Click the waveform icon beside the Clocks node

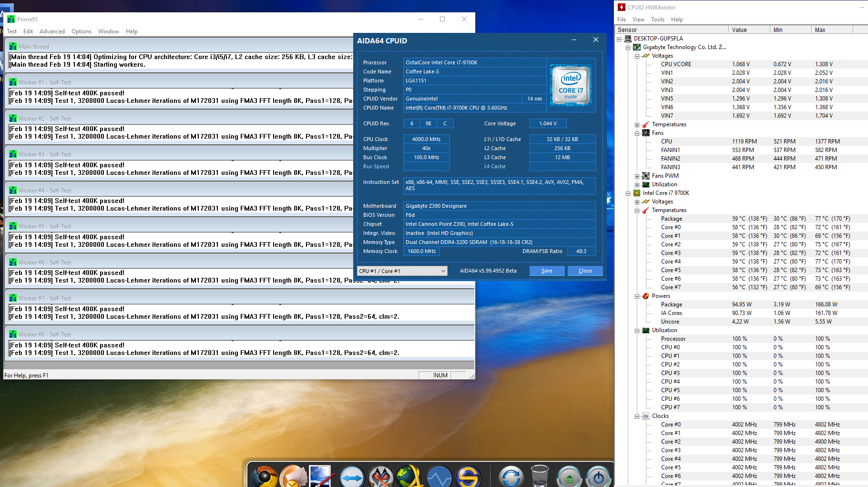(x=646, y=416)
